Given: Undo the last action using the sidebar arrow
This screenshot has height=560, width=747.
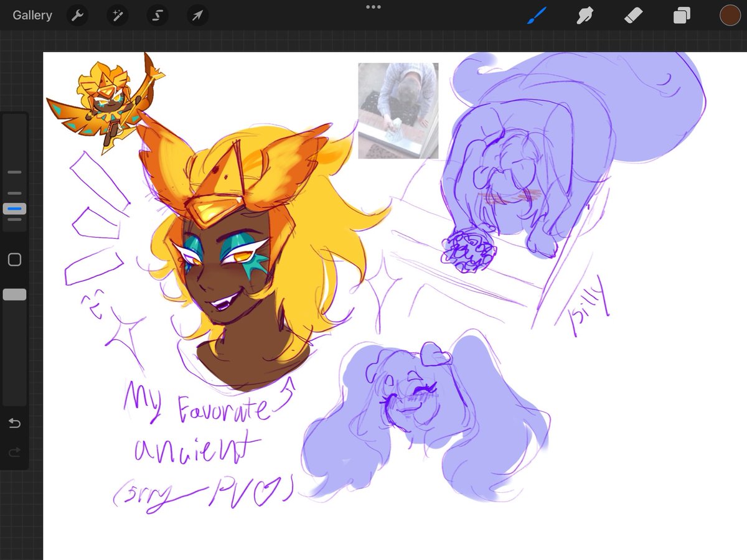Looking at the screenshot, I should point(14,424).
